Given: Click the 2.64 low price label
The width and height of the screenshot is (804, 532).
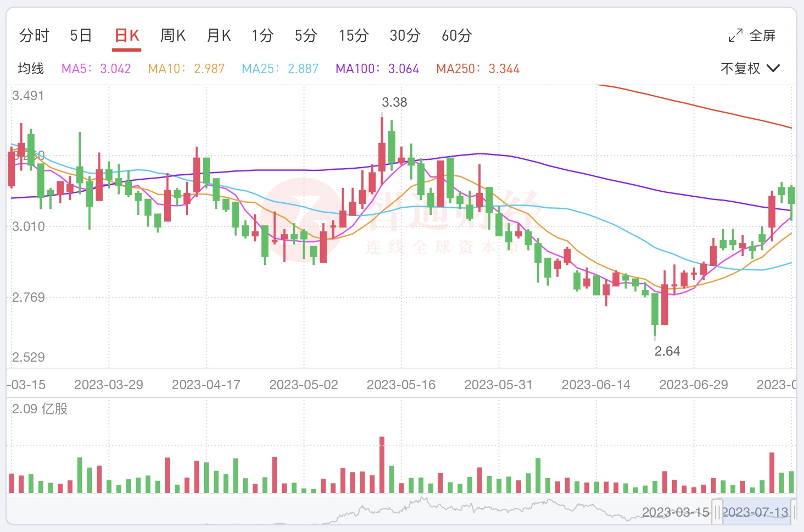Looking at the screenshot, I should click(667, 351).
